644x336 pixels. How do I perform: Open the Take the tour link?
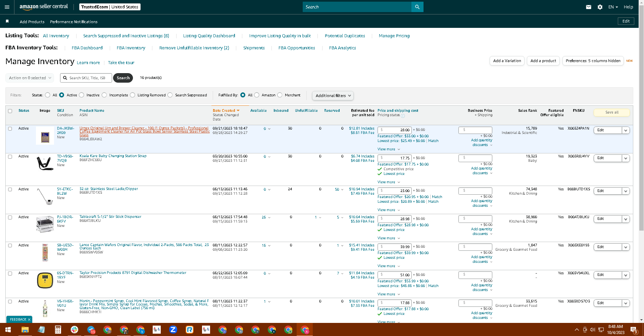[121, 62]
